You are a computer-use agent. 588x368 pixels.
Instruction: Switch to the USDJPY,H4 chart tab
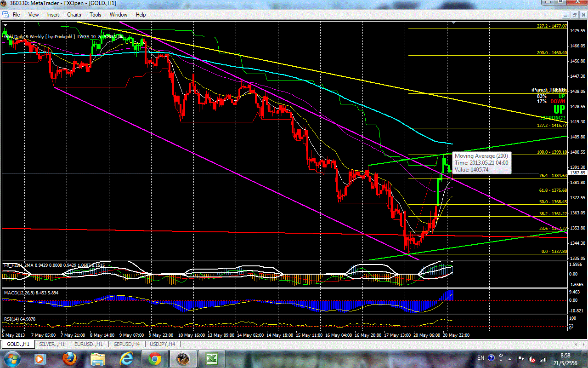(163, 344)
